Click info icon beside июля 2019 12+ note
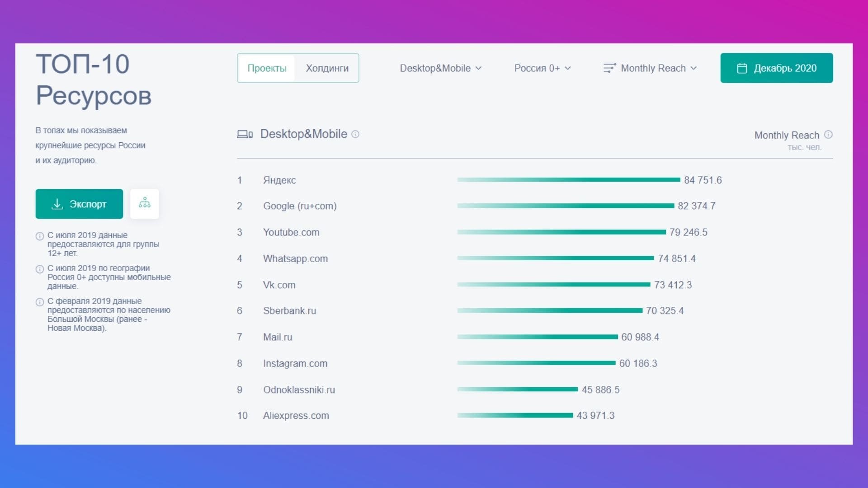Viewport: 868px width, 488px height. pyautogui.click(x=40, y=236)
